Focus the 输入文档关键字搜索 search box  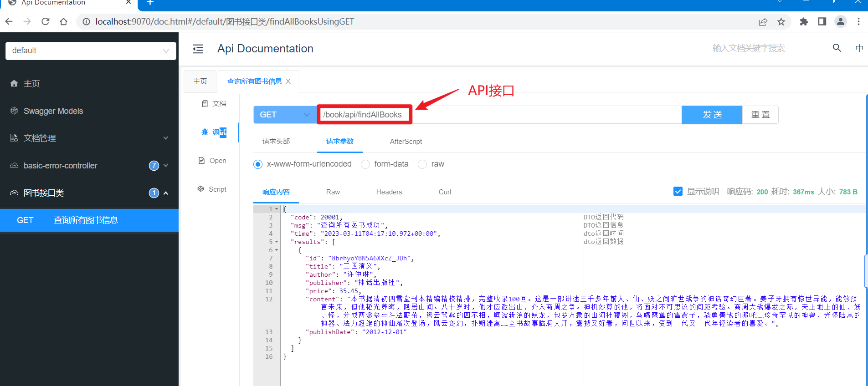coord(772,48)
